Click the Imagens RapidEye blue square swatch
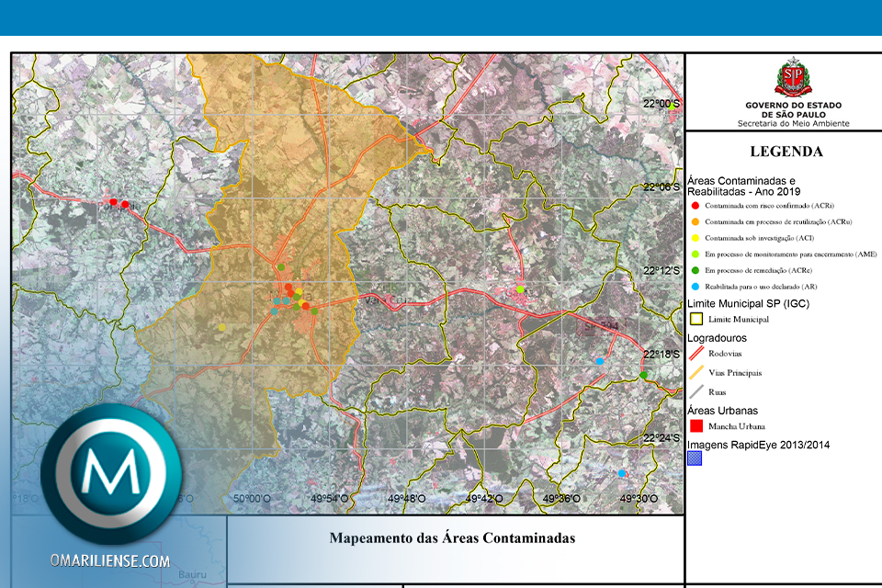Screen dimensions: 882x588 coord(695,459)
